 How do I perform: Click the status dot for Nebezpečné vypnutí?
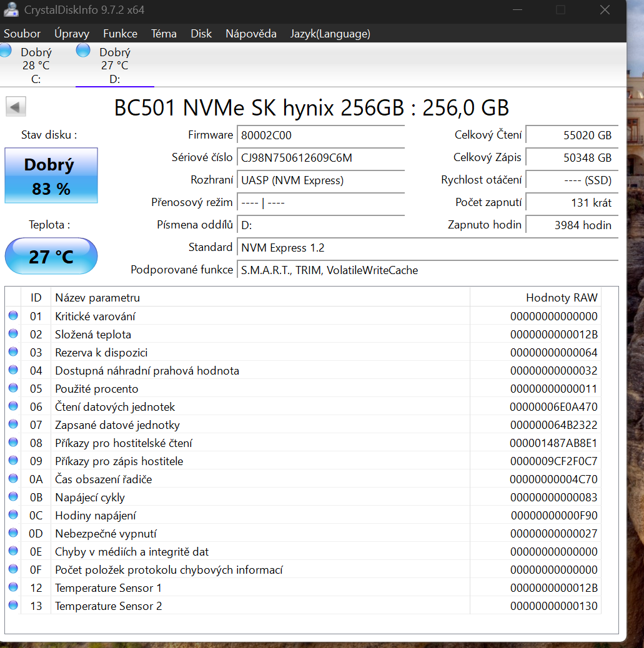point(13,533)
